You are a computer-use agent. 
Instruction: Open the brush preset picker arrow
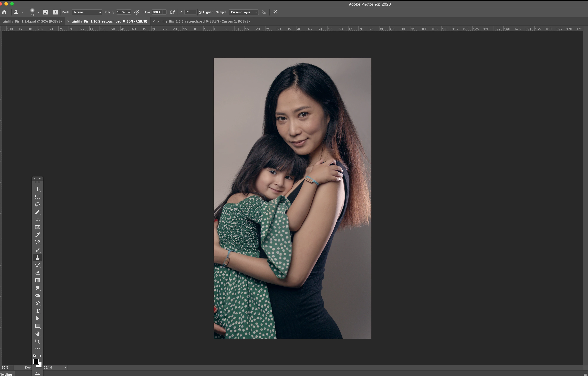[x=38, y=12]
